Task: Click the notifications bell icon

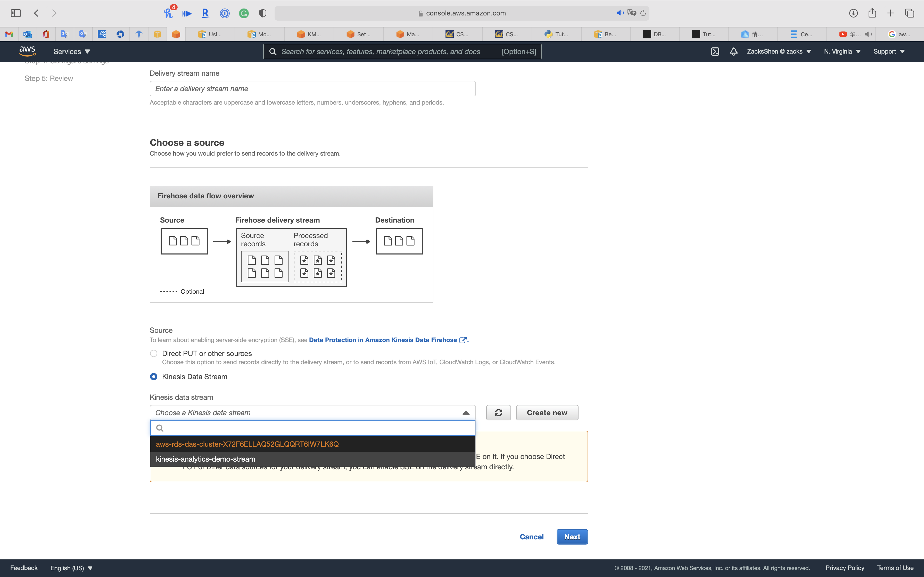Action: (733, 52)
